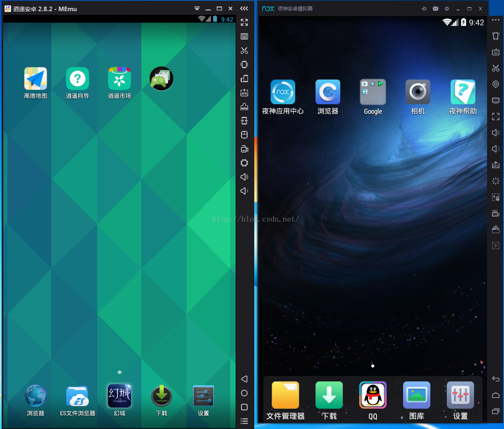Tap the Android back triangle in MEmu

coord(244,379)
